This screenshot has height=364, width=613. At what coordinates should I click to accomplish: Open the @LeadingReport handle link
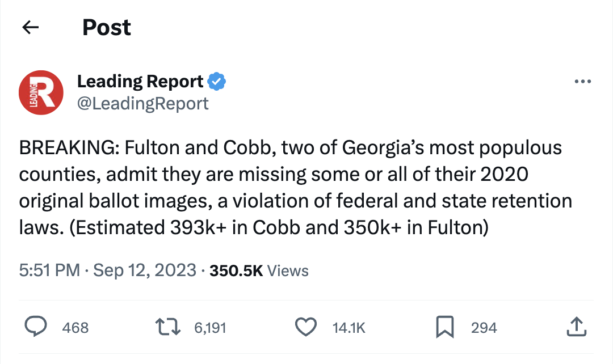[142, 103]
